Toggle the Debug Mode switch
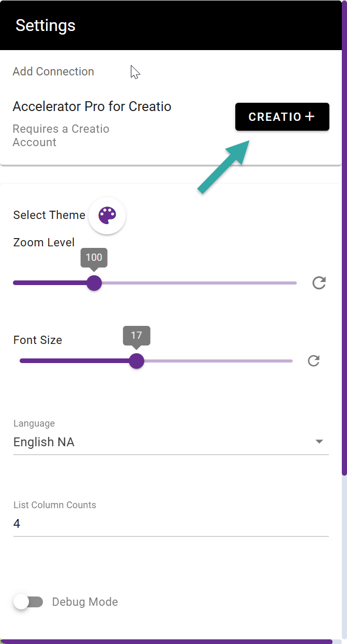This screenshot has width=347, height=644. click(x=28, y=602)
